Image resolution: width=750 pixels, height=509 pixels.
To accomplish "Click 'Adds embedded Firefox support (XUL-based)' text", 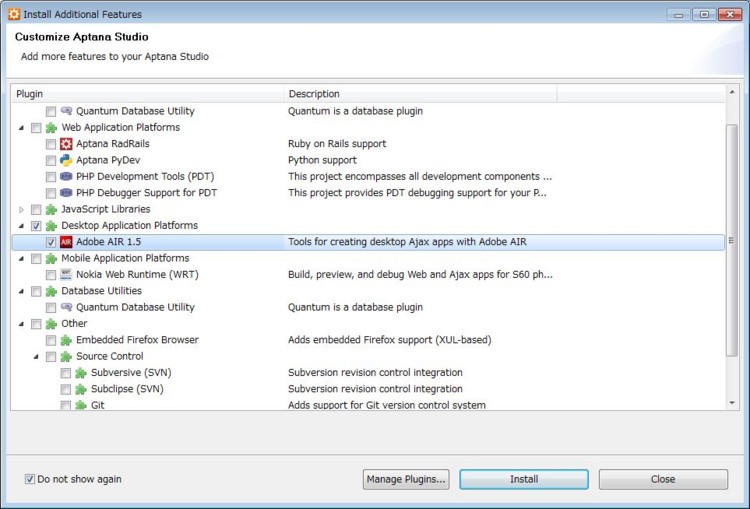I will pos(389,340).
